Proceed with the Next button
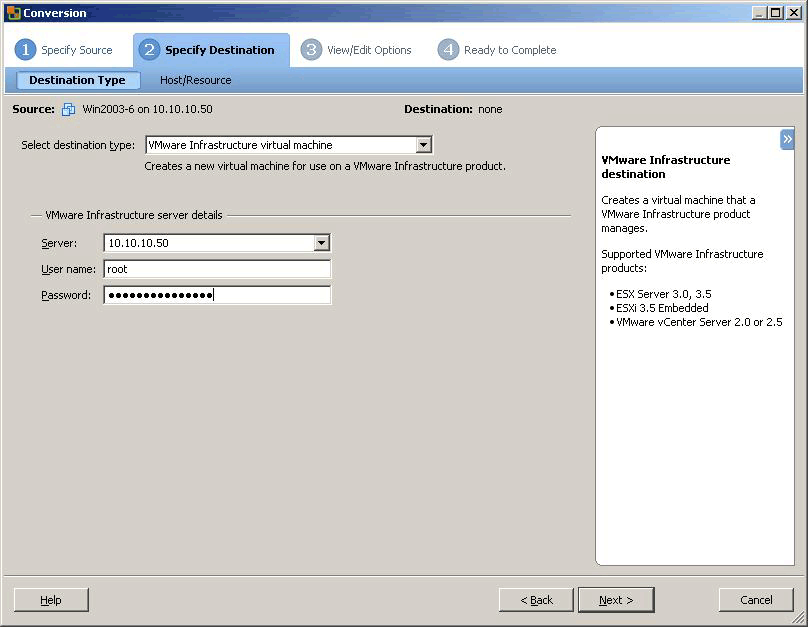Viewport: 808px width, 627px height. pos(616,600)
